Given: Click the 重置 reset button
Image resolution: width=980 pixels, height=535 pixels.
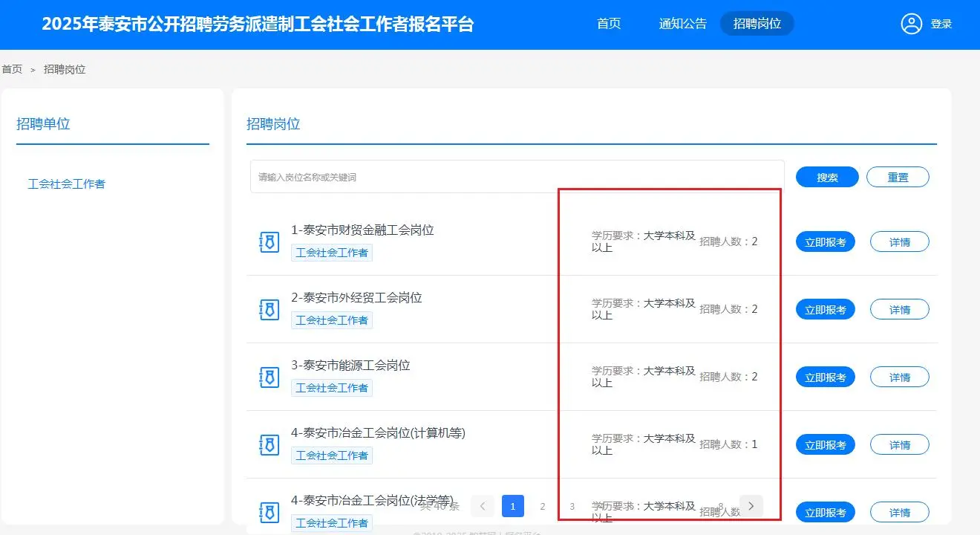Looking at the screenshot, I should pyautogui.click(x=898, y=177).
